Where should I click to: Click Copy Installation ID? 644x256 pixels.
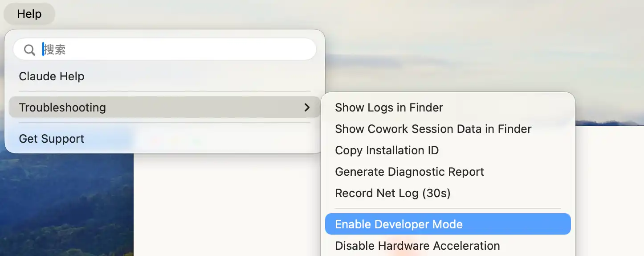point(387,150)
